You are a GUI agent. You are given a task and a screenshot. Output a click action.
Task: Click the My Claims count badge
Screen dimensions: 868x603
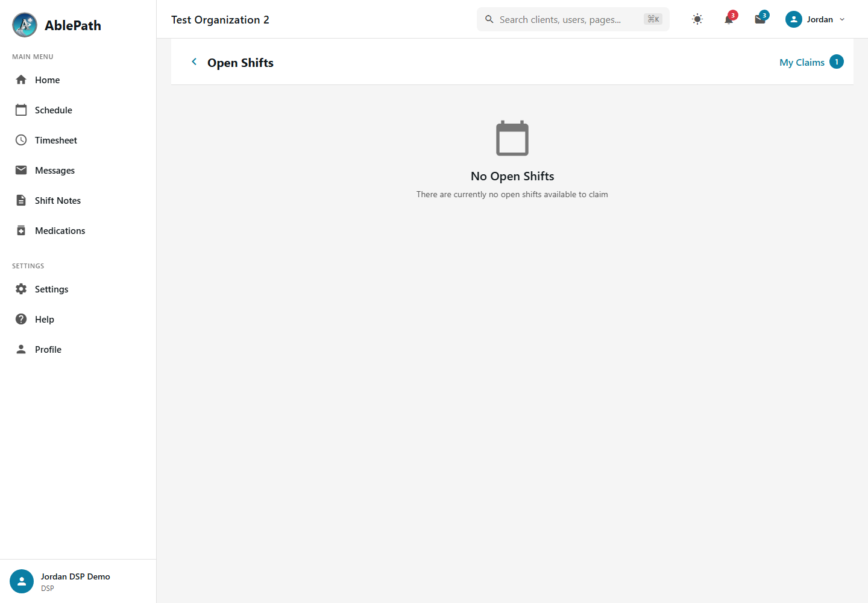[x=837, y=62]
